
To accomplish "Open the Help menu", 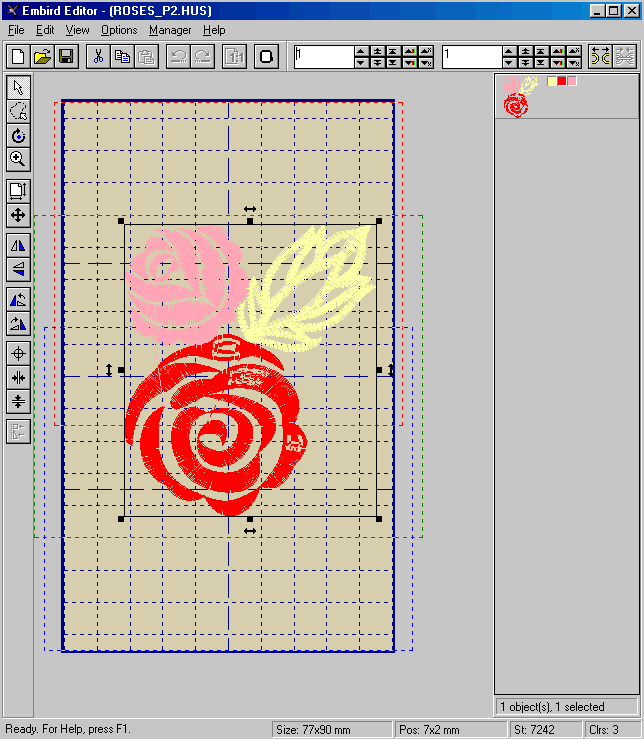I will [x=214, y=30].
